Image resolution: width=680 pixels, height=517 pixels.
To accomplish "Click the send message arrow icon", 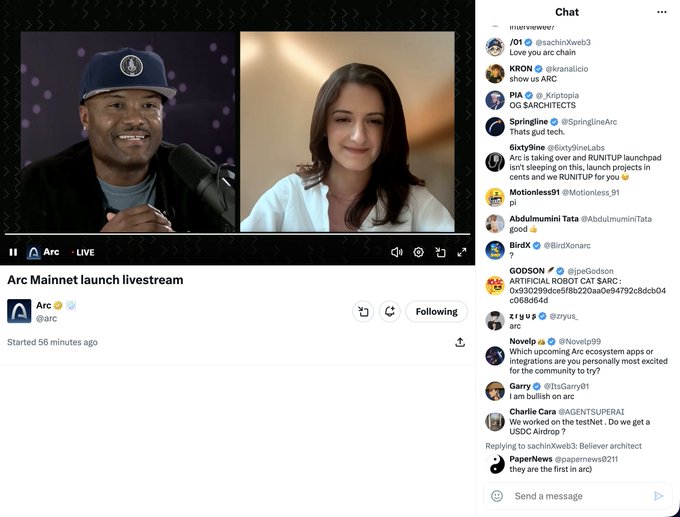I will pyautogui.click(x=658, y=496).
